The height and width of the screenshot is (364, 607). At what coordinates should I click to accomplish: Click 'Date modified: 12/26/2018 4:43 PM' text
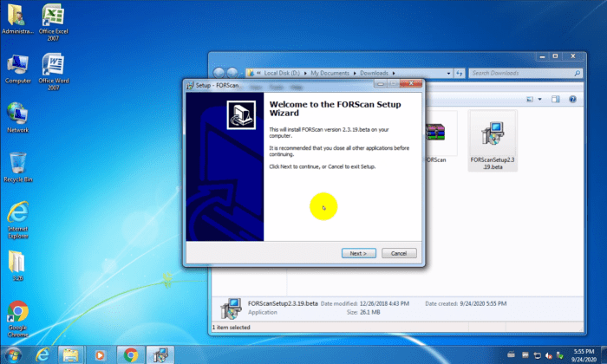click(365, 303)
